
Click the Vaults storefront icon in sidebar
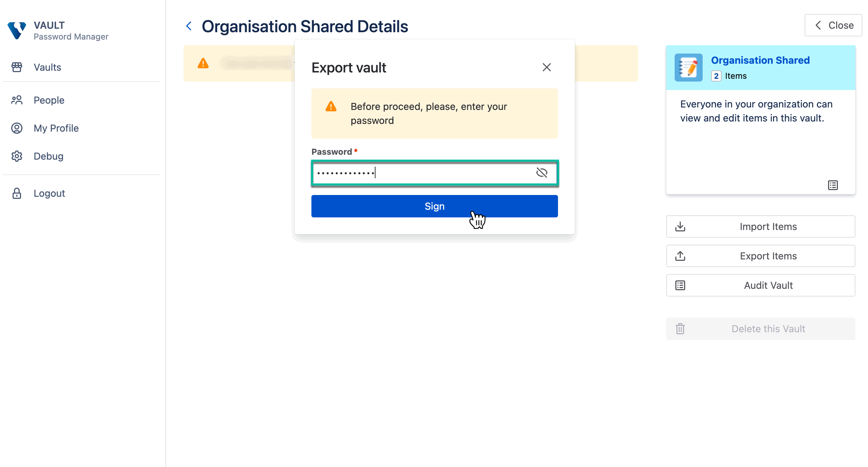(x=17, y=67)
